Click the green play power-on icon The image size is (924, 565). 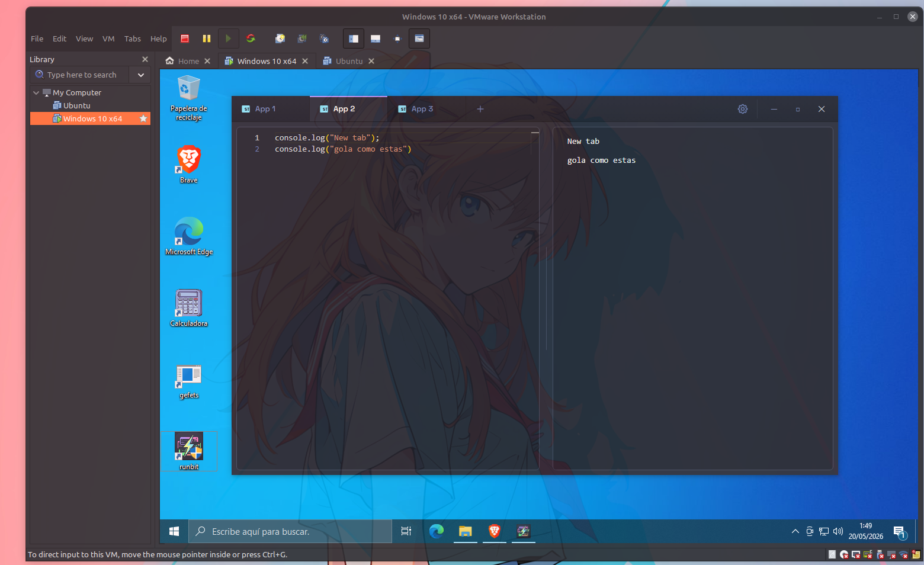(228, 38)
